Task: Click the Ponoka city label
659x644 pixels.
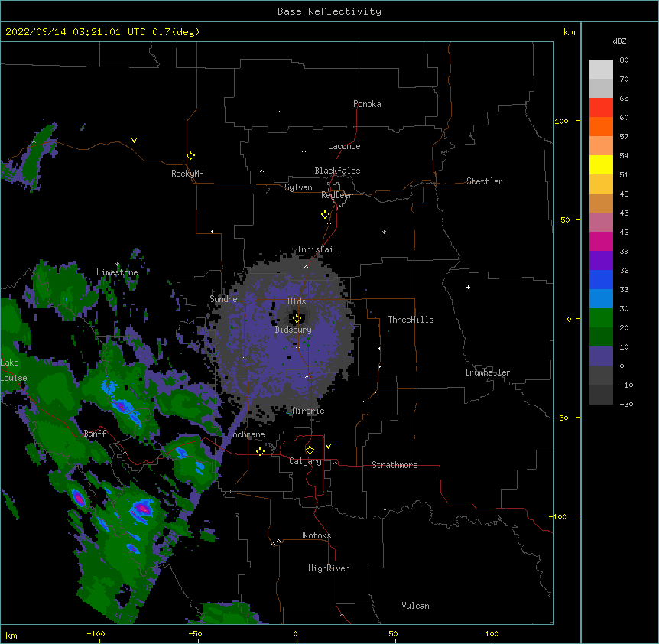Action: pyautogui.click(x=367, y=104)
